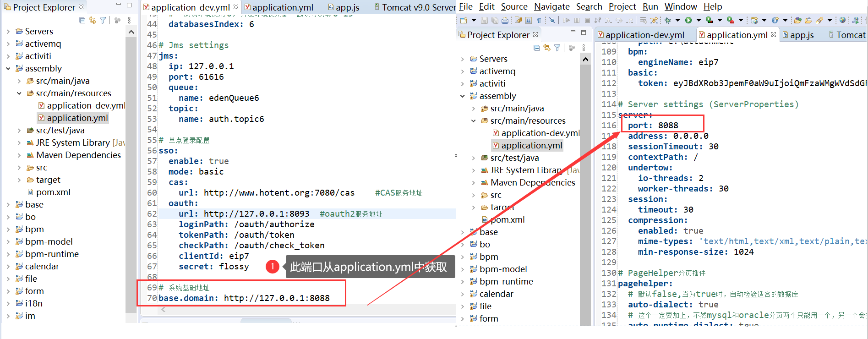Click filter icon in left Project Explorer
The image size is (868, 339).
pos(103,20)
